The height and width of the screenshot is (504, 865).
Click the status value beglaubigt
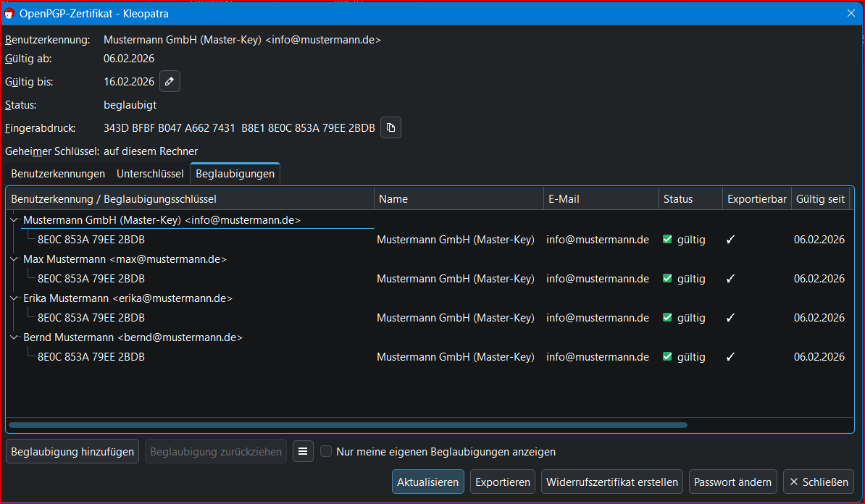pyautogui.click(x=130, y=105)
